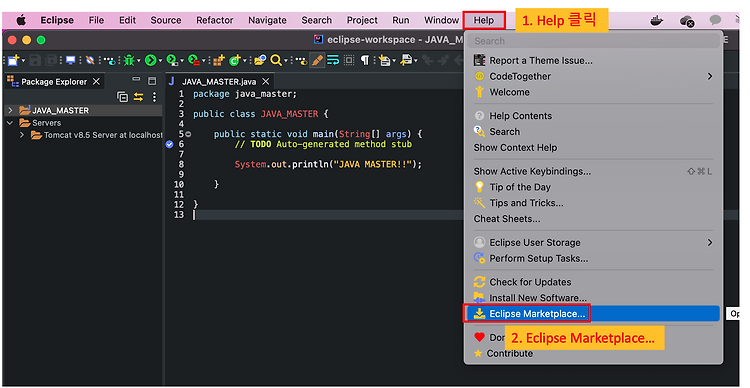Open the Refactor menu
The image size is (750, 388).
point(214,20)
